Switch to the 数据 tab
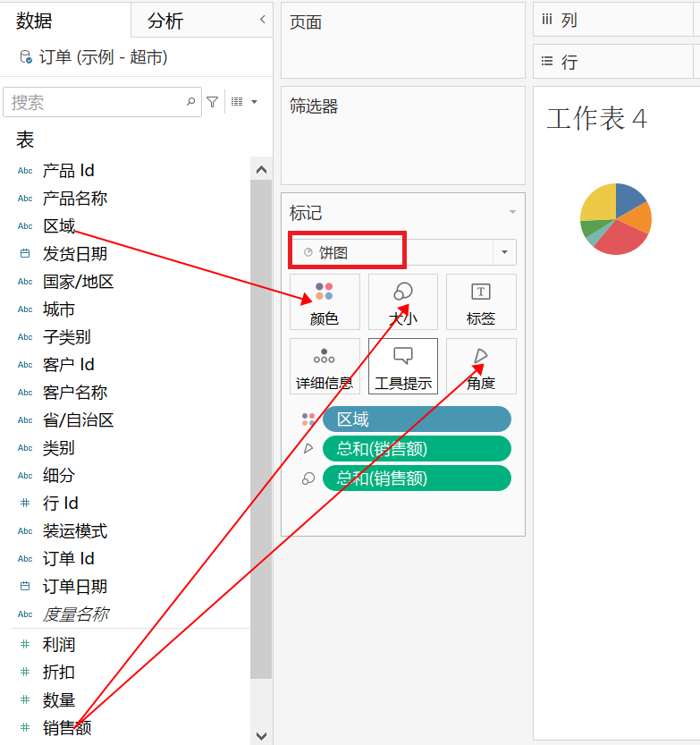This screenshot has width=700, height=745. point(34,21)
